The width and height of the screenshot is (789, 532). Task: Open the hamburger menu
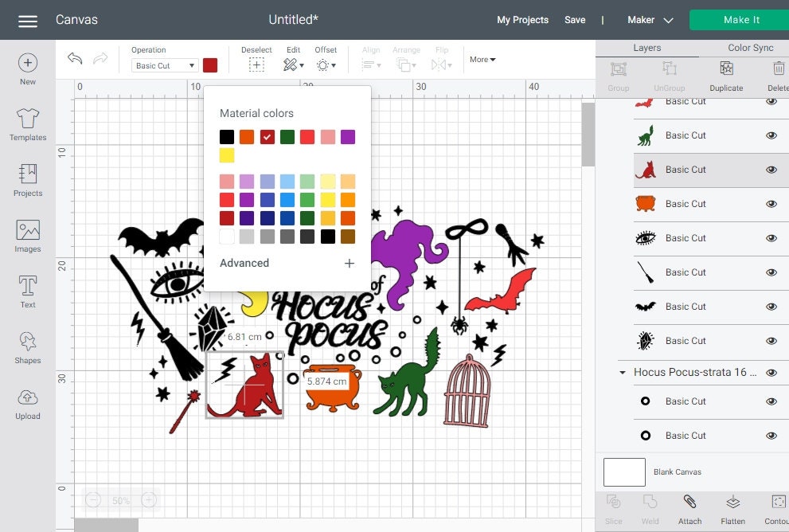(x=26, y=19)
